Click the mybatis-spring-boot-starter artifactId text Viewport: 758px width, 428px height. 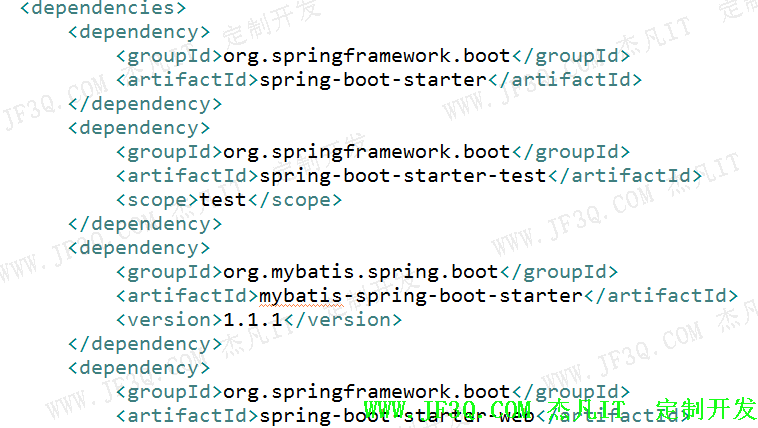tap(421, 296)
